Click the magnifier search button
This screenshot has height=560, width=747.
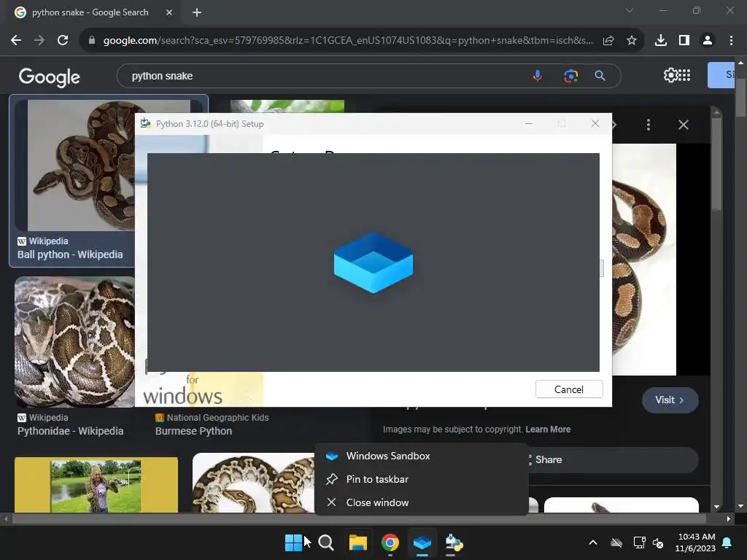(600, 76)
